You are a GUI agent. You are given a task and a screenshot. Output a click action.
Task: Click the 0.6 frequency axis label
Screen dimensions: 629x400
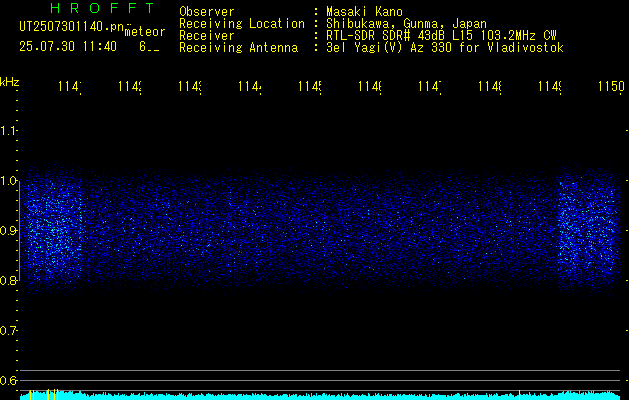(x=8, y=380)
